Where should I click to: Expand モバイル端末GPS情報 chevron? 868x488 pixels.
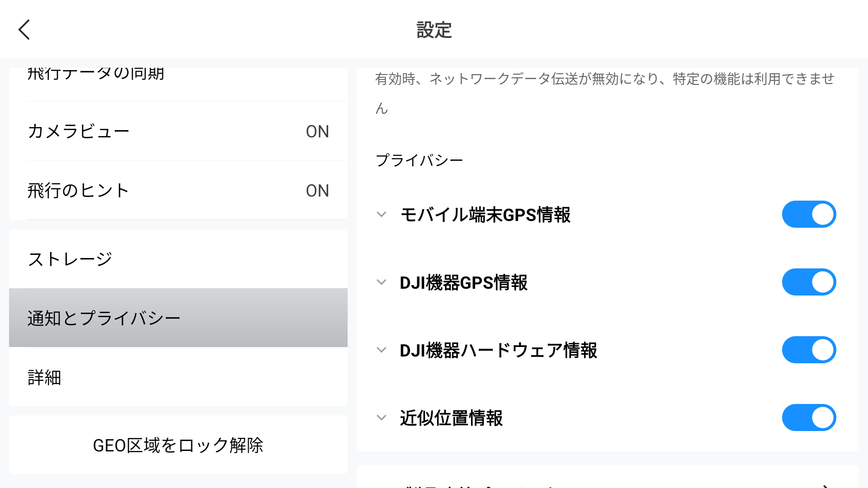pos(382,215)
